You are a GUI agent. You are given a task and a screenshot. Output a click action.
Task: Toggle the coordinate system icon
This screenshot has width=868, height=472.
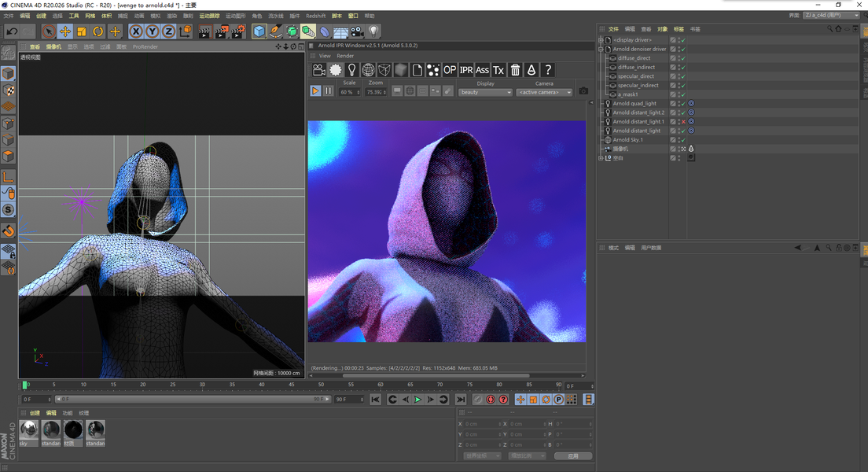click(x=186, y=31)
